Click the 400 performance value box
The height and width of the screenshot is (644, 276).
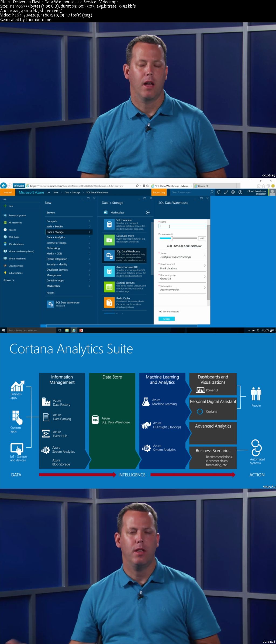click(202, 238)
